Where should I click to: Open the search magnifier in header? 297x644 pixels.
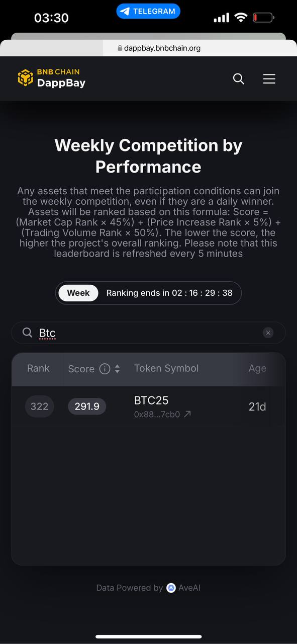239,79
